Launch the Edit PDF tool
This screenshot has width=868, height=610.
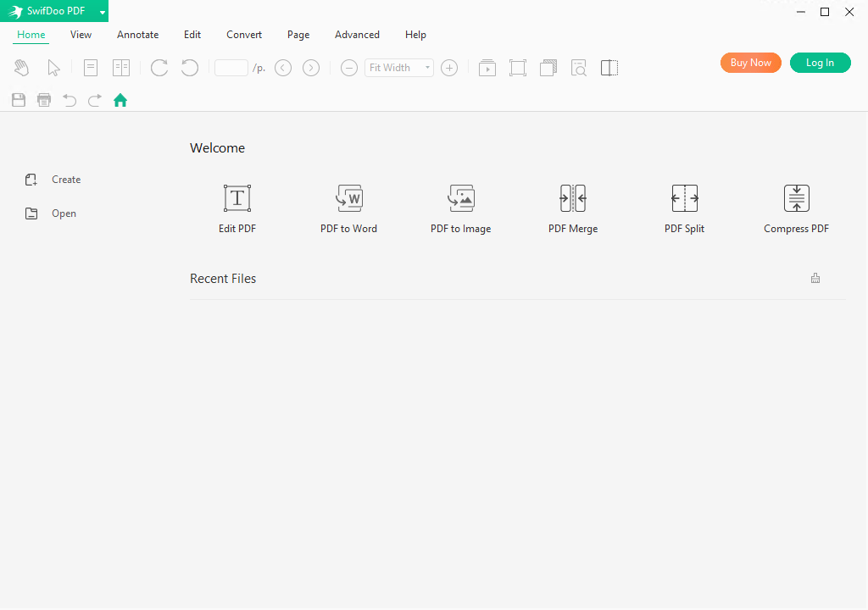237,209
